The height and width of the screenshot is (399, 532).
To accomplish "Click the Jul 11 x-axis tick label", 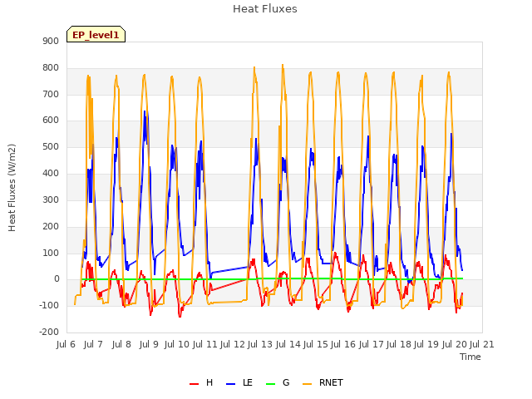I will [204, 344].
